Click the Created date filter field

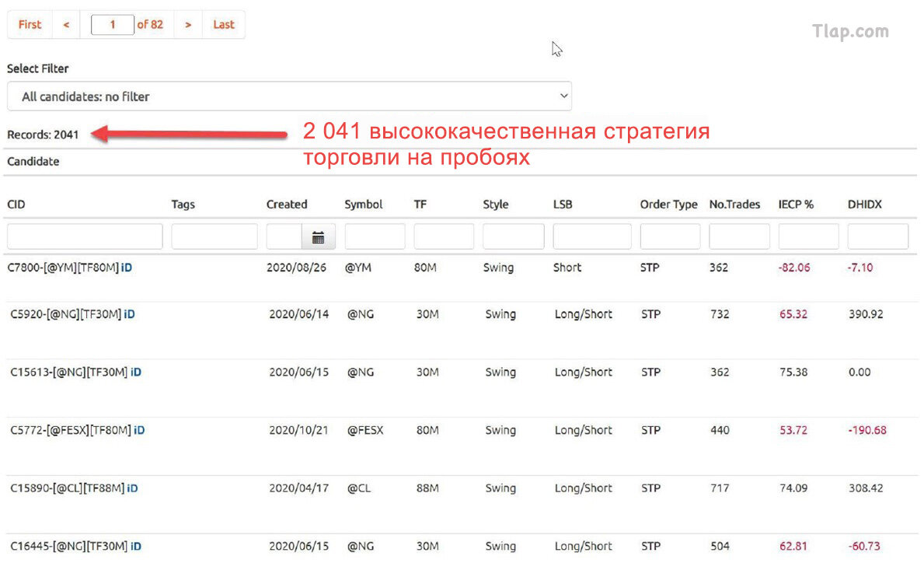pyautogui.click(x=284, y=237)
